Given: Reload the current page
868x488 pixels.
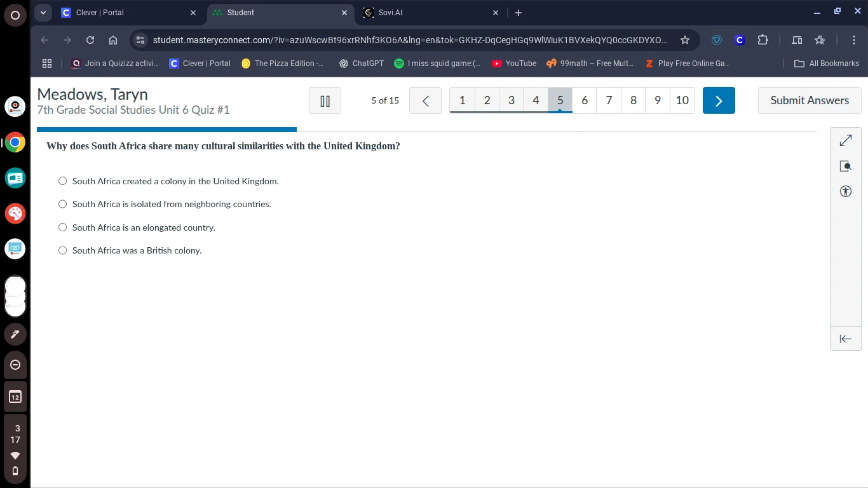Looking at the screenshot, I should click(90, 40).
